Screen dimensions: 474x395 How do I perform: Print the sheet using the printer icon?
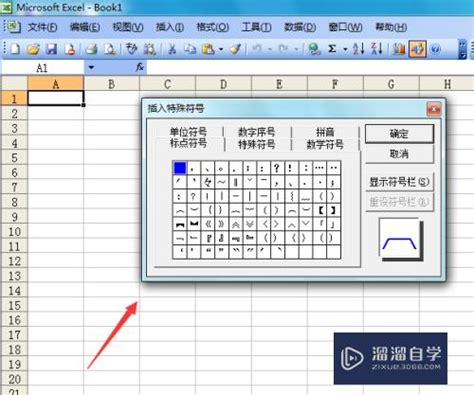click(91, 49)
